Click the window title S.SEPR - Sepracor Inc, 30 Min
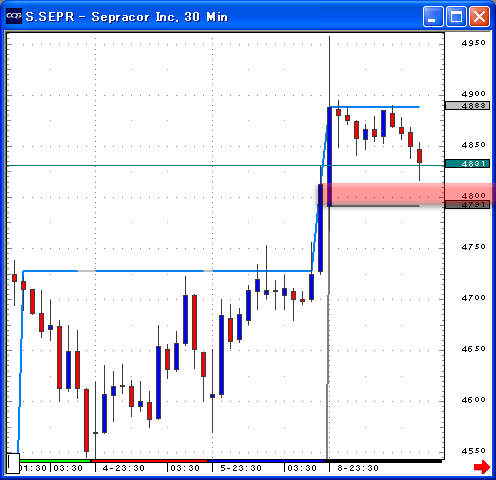Image resolution: width=496 pixels, height=480 pixels. [x=127, y=17]
